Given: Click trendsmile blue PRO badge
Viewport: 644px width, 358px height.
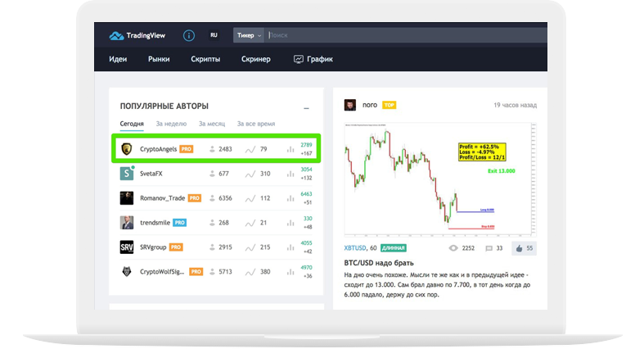Looking at the screenshot, I should click(179, 223).
